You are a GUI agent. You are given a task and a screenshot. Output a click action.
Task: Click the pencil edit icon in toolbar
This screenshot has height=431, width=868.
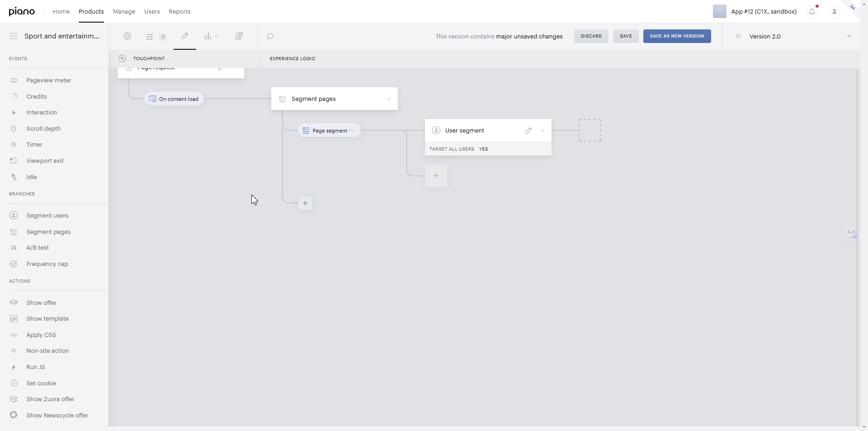click(x=185, y=36)
